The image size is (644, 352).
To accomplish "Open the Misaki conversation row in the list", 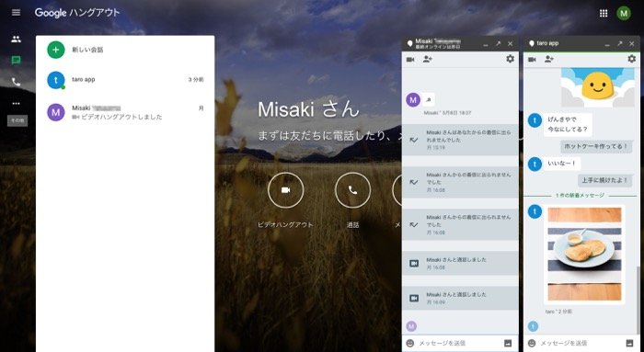I will point(125,112).
